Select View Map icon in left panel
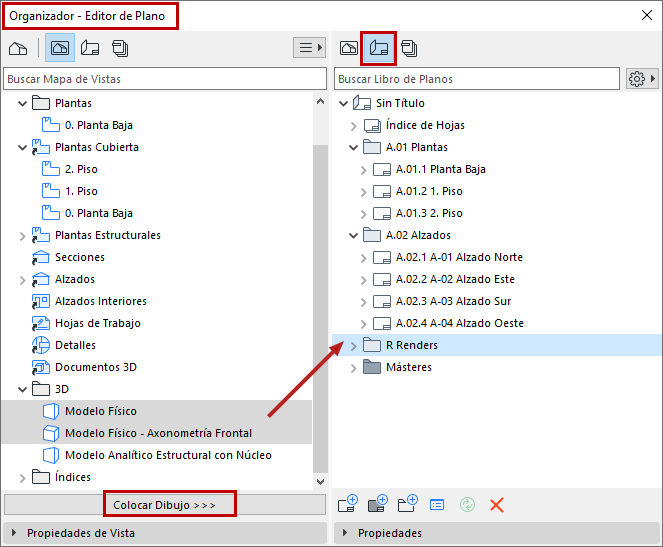This screenshot has width=663, height=547. [x=60, y=48]
